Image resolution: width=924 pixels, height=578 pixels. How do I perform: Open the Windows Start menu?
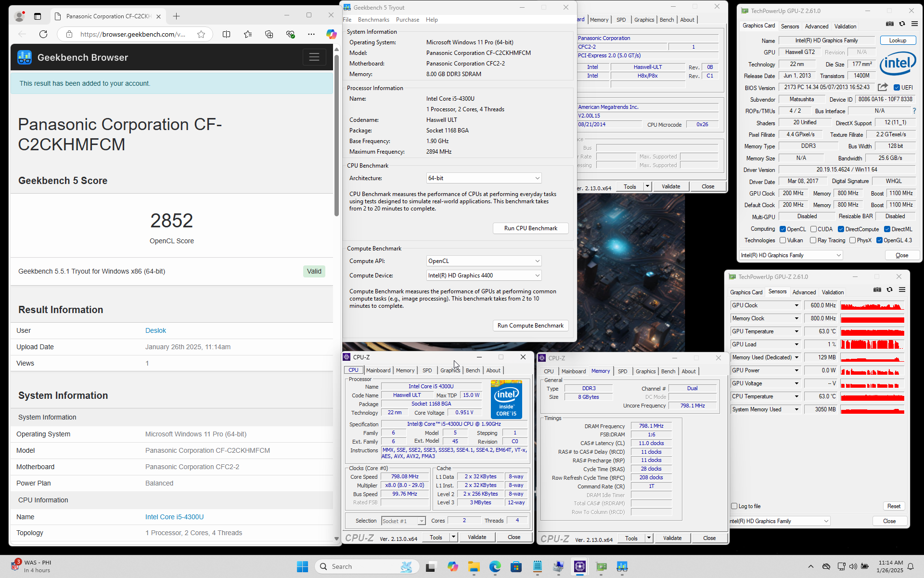point(302,566)
